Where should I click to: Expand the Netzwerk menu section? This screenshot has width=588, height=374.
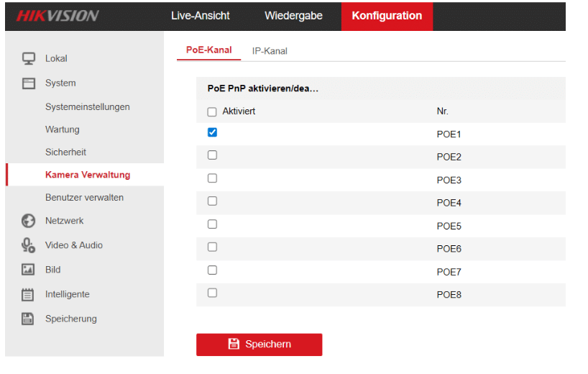pos(64,221)
